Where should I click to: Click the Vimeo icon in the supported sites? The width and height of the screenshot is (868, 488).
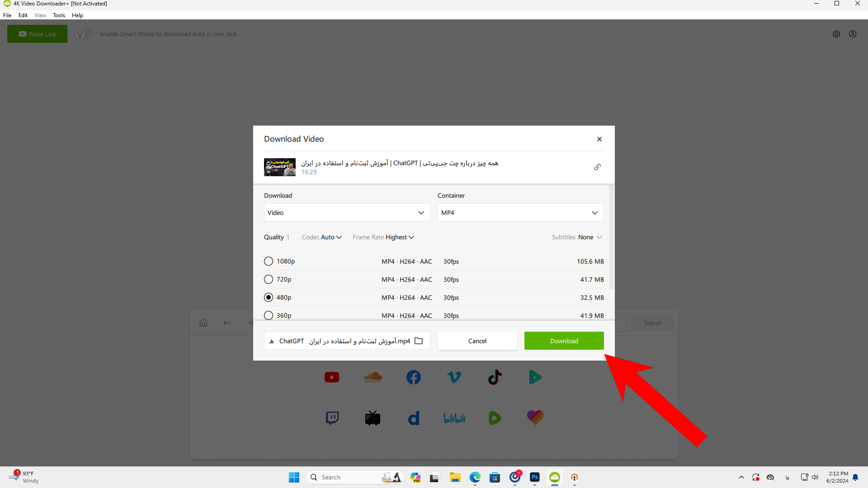(454, 376)
